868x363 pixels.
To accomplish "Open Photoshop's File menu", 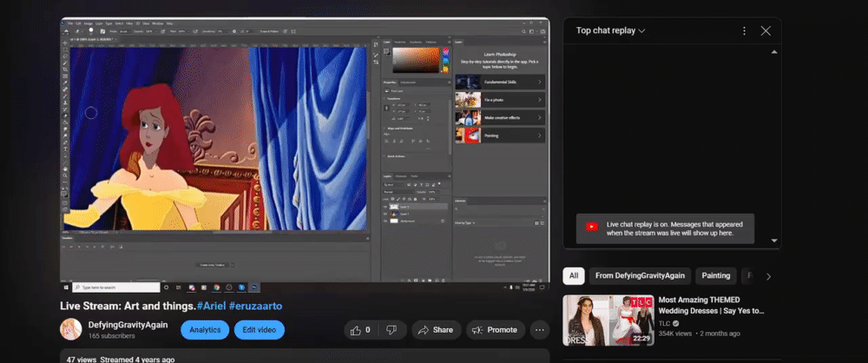I will (70, 23).
